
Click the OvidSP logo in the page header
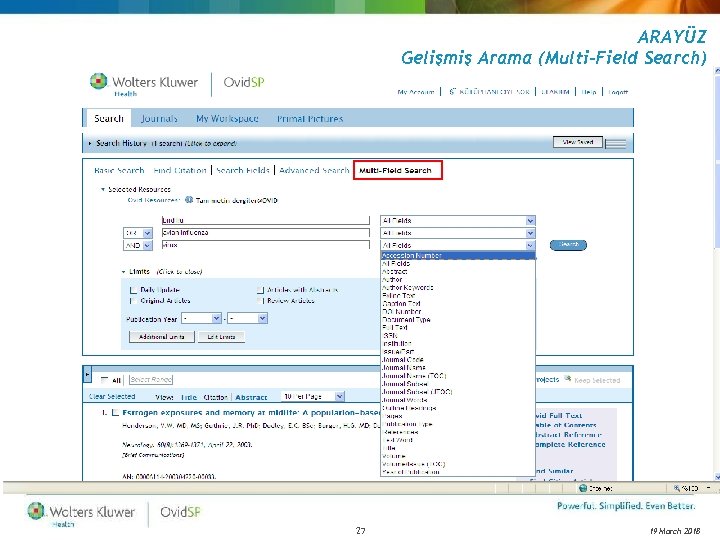point(244,82)
